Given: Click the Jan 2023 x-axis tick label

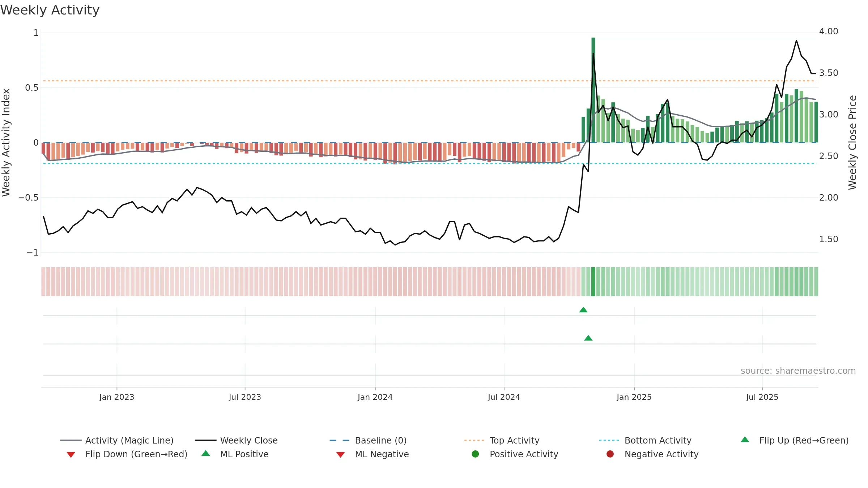Looking at the screenshot, I should point(117,397).
